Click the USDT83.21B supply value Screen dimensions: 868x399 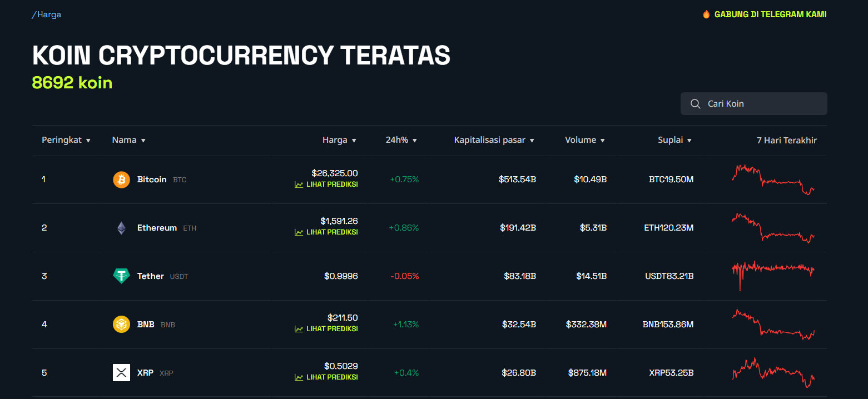coord(669,276)
